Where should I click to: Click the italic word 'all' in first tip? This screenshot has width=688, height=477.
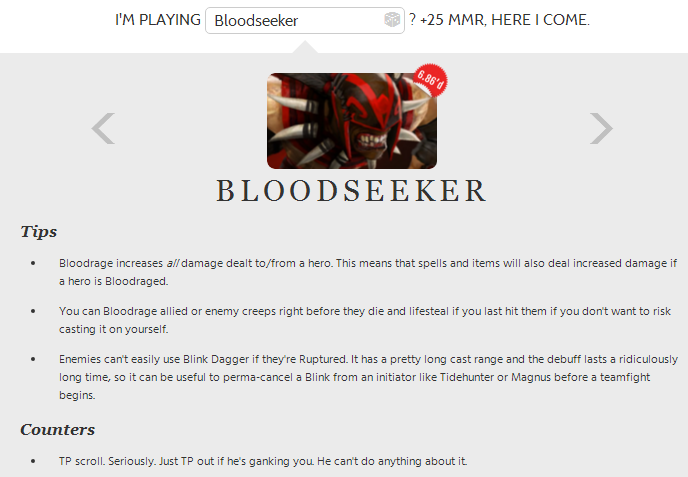(x=172, y=263)
